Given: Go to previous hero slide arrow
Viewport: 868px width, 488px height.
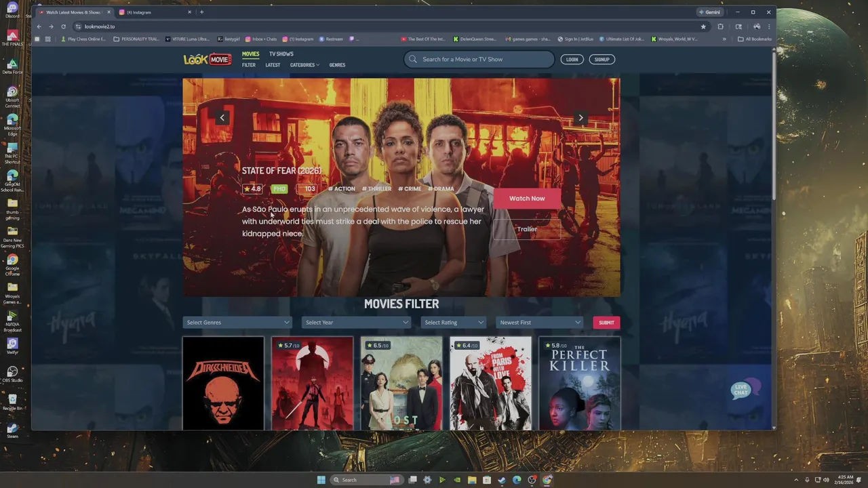Looking at the screenshot, I should 222,118.
